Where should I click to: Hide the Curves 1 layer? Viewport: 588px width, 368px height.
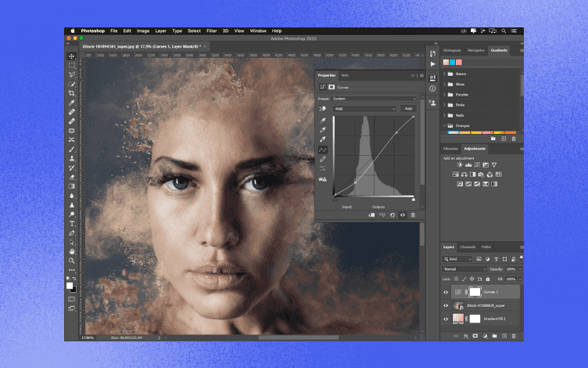[x=446, y=292]
